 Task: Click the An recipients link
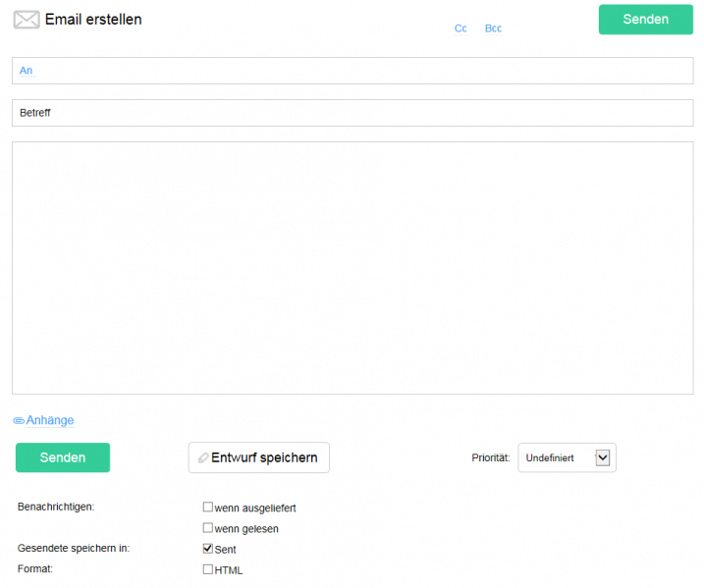27,71
